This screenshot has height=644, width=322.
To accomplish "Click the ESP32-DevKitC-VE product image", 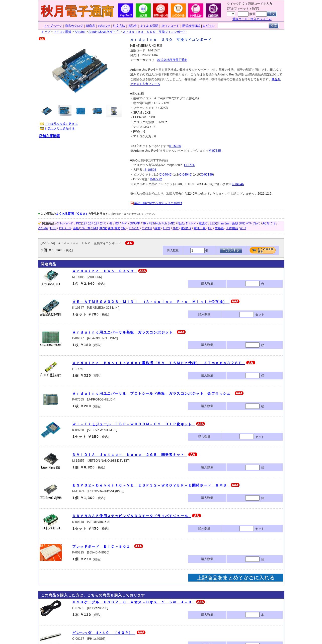I will point(51,491).
